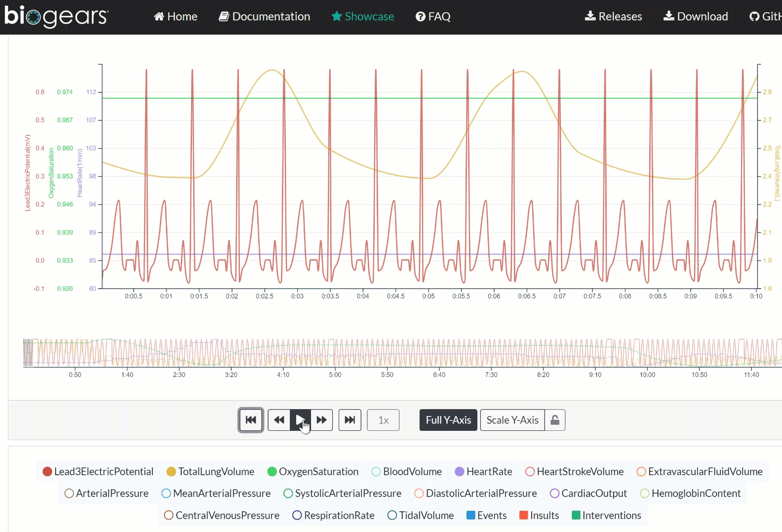Click the lock icon beside Scale Y-Axis
This screenshot has width=782, height=532.
(555, 420)
